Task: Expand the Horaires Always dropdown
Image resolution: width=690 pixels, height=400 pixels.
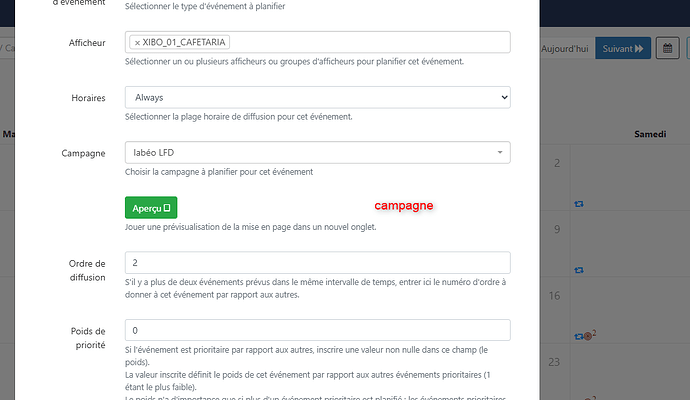Action: point(318,97)
